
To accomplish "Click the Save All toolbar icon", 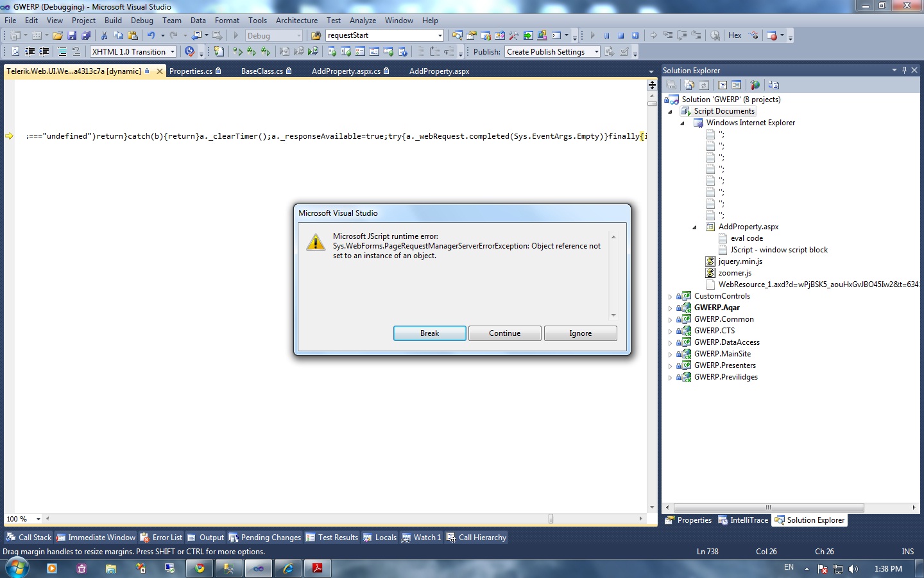I will pos(86,36).
